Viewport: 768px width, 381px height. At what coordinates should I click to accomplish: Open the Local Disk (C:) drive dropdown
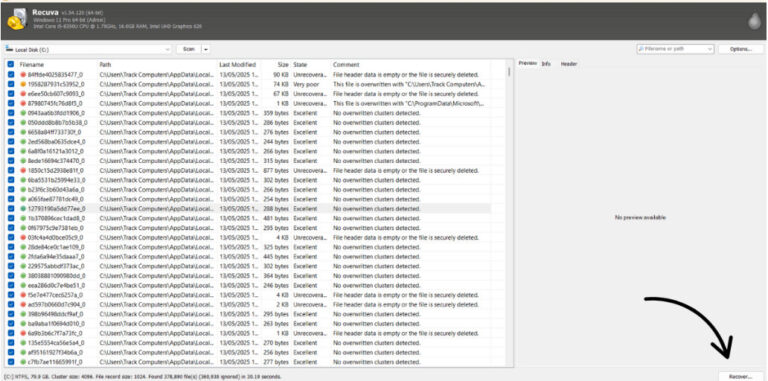pyautogui.click(x=88, y=49)
